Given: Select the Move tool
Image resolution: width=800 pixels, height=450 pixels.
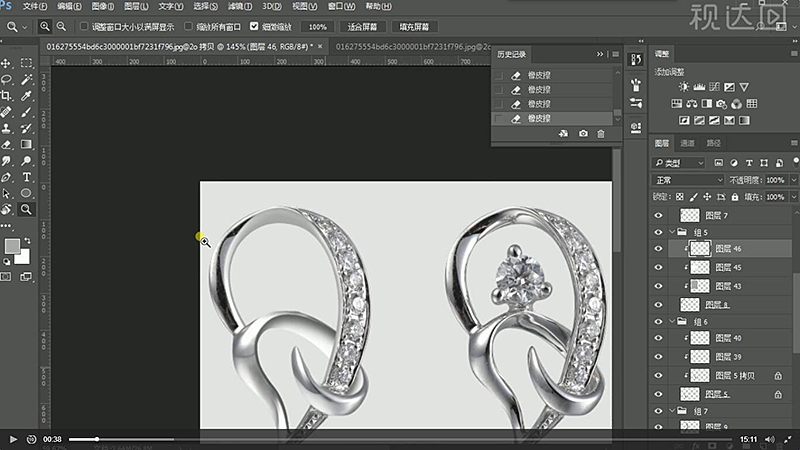Looking at the screenshot, I should pyautogui.click(x=6, y=63).
